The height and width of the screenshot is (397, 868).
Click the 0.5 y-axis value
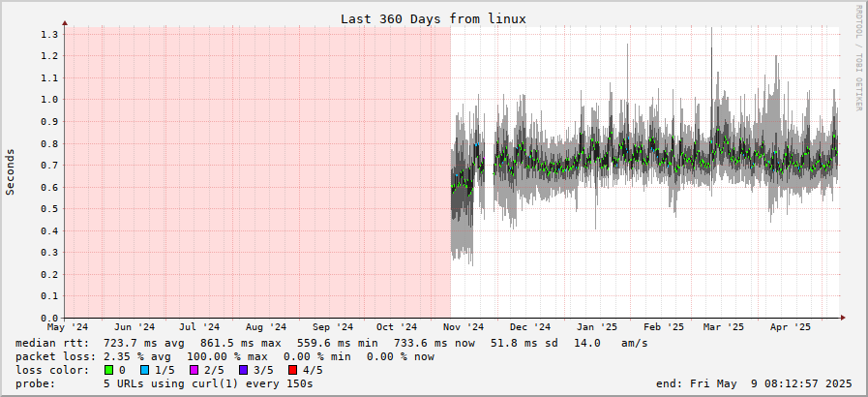coord(49,209)
